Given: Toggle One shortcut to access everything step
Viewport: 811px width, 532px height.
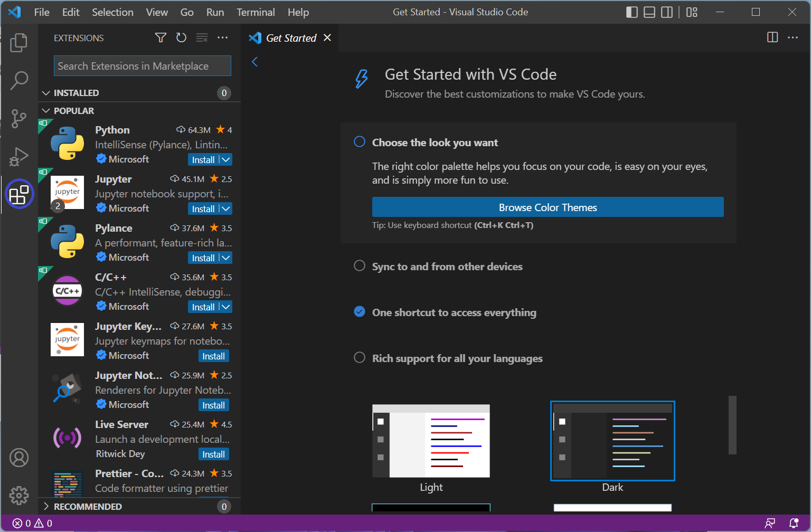Looking at the screenshot, I should pyautogui.click(x=360, y=312).
